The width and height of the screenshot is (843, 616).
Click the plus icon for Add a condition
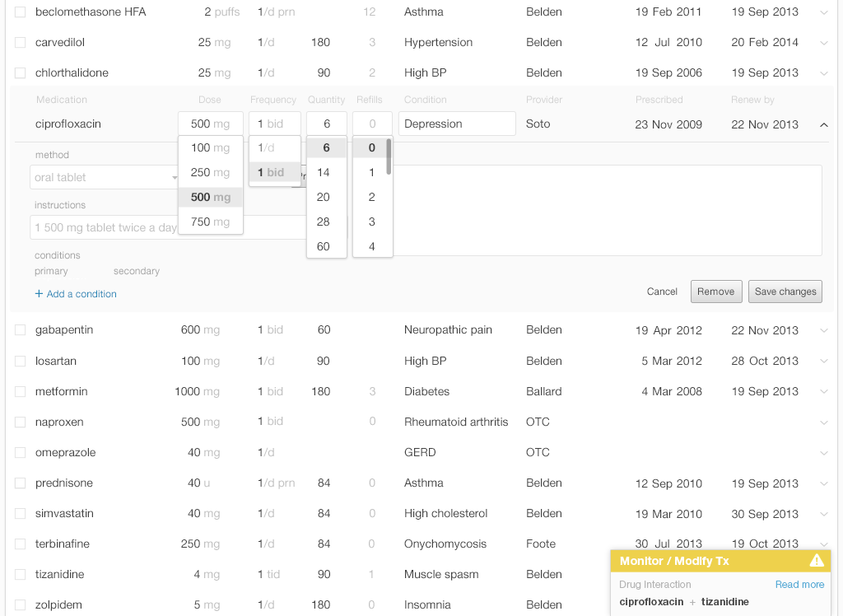[x=39, y=294]
